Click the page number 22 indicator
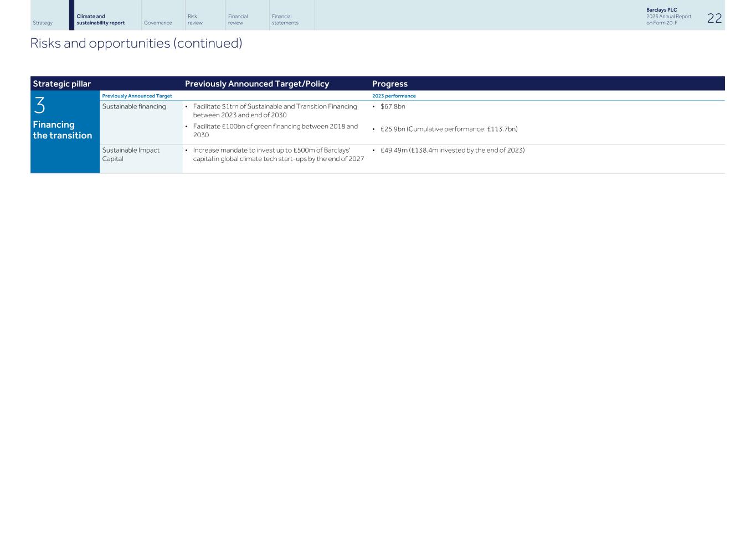This screenshot has width=756, height=534. pyautogui.click(x=714, y=18)
